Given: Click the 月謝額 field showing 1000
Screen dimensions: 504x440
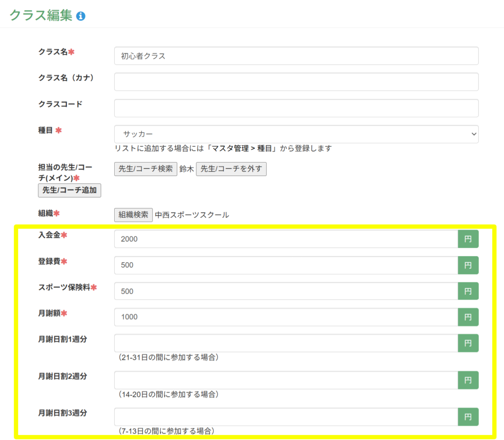Looking at the screenshot, I should click(285, 317).
